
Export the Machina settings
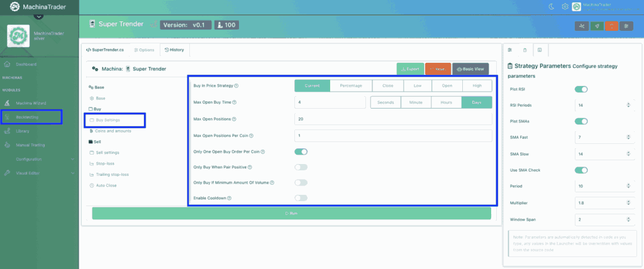point(410,69)
